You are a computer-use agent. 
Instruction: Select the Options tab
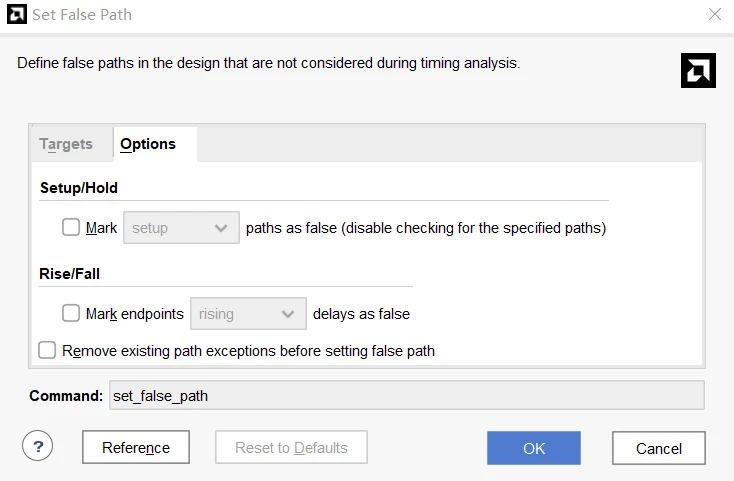point(148,144)
